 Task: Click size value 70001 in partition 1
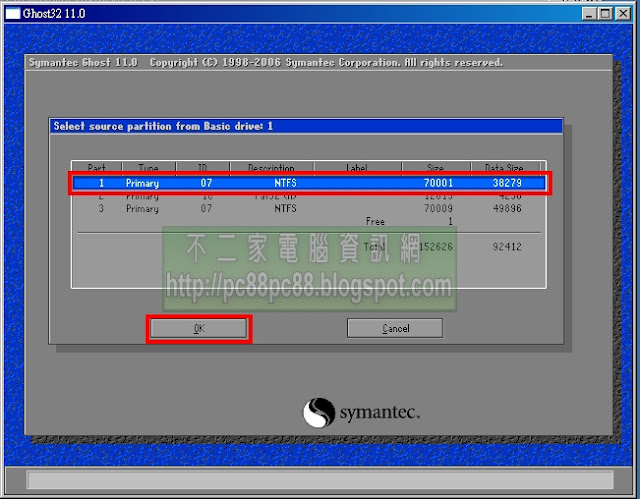coord(438,183)
